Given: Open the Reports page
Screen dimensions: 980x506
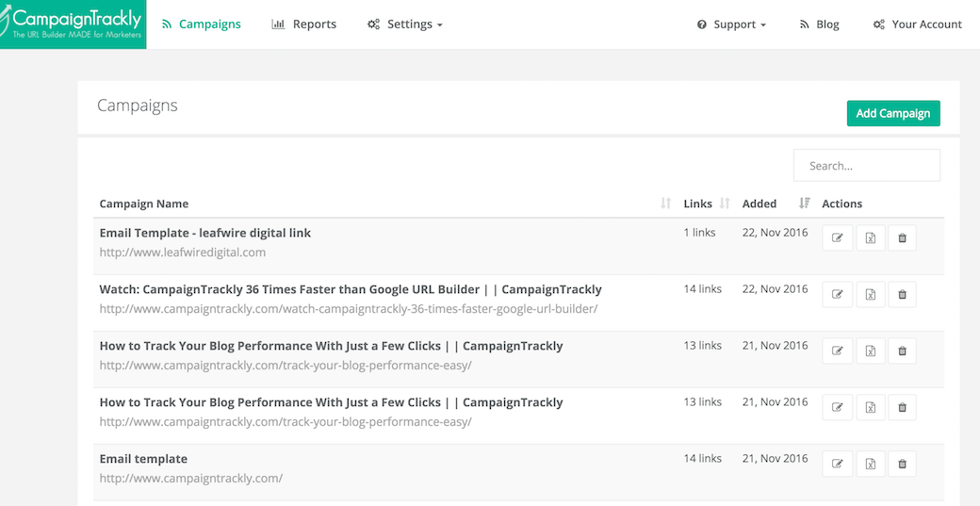Looking at the screenshot, I should pos(303,24).
